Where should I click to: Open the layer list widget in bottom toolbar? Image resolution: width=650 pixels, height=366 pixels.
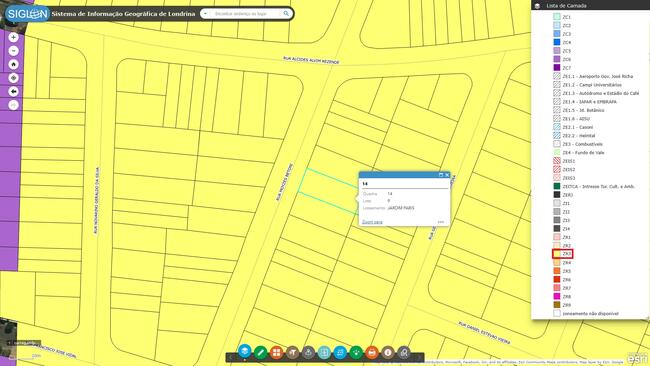[x=245, y=351]
